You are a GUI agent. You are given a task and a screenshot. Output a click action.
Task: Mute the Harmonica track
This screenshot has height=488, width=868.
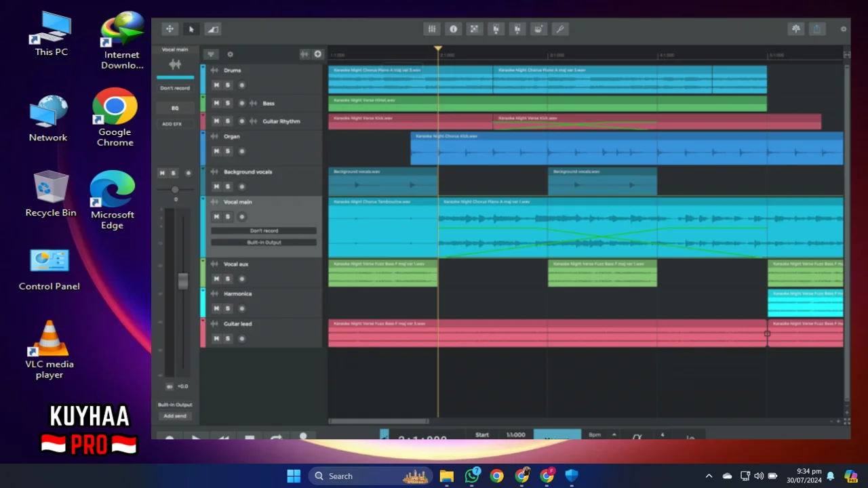tap(216, 308)
